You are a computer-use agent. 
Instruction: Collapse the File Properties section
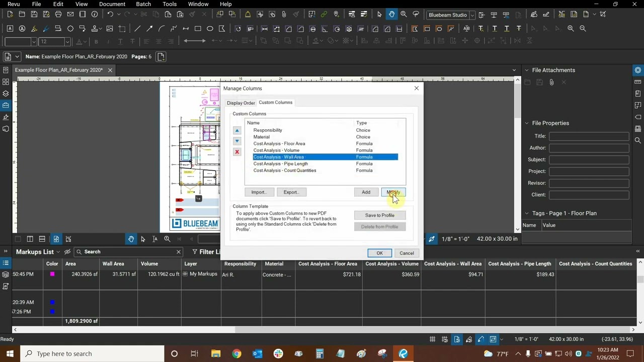click(x=527, y=123)
